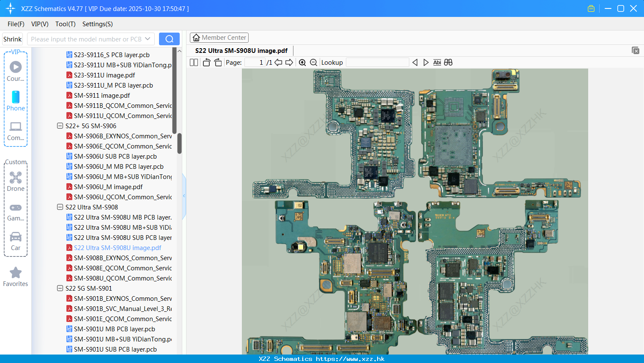Go to next page with right arrow

coord(289,62)
